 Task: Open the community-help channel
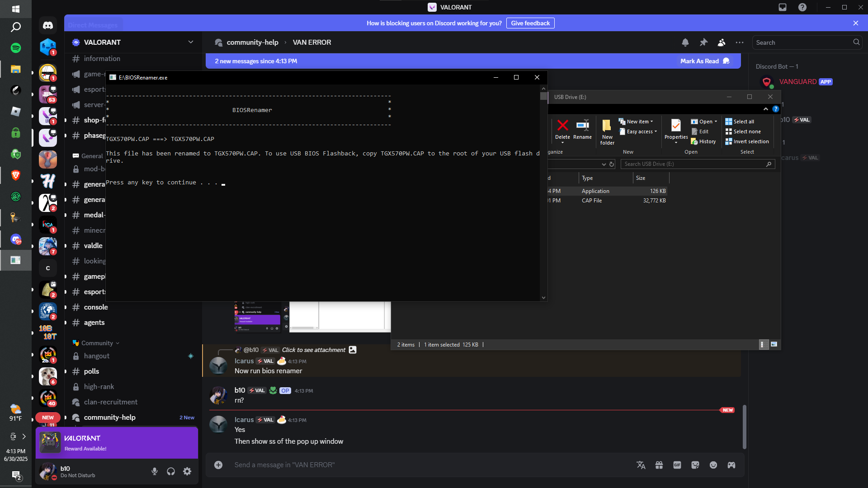pos(110,418)
